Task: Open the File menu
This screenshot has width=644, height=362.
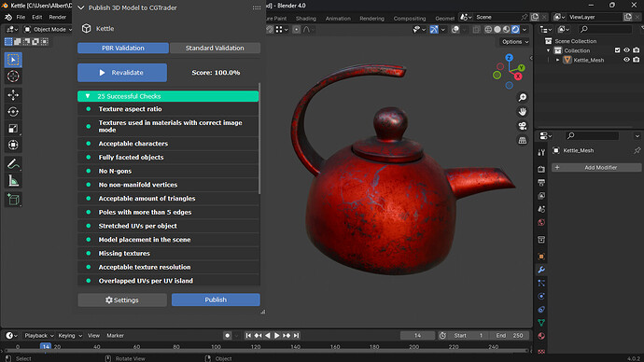Action: [x=21, y=17]
